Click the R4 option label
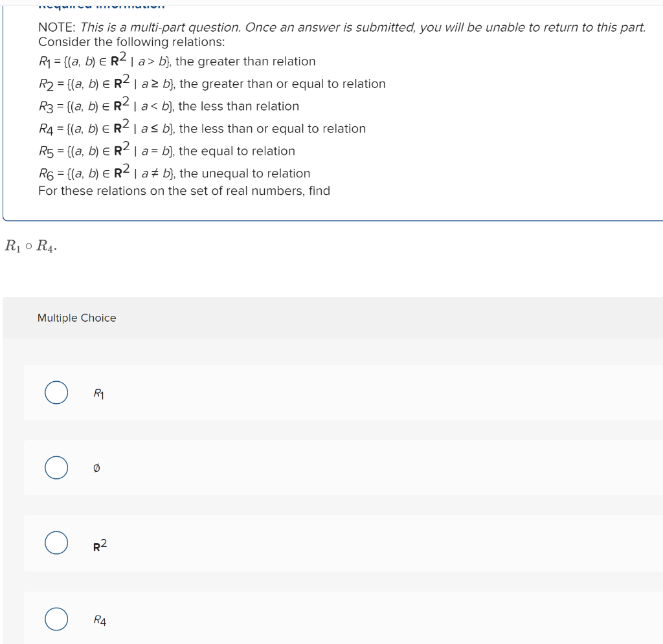Screen dimensions: 663x644 (98, 620)
